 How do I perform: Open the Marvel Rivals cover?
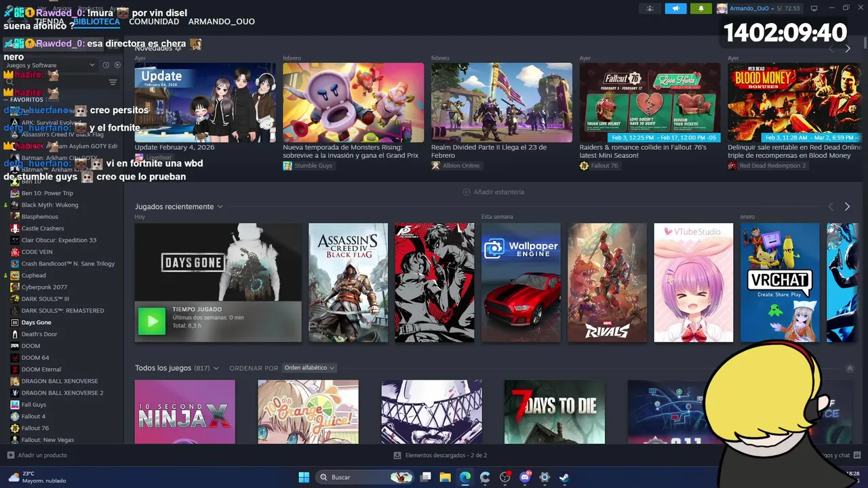(x=608, y=283)
